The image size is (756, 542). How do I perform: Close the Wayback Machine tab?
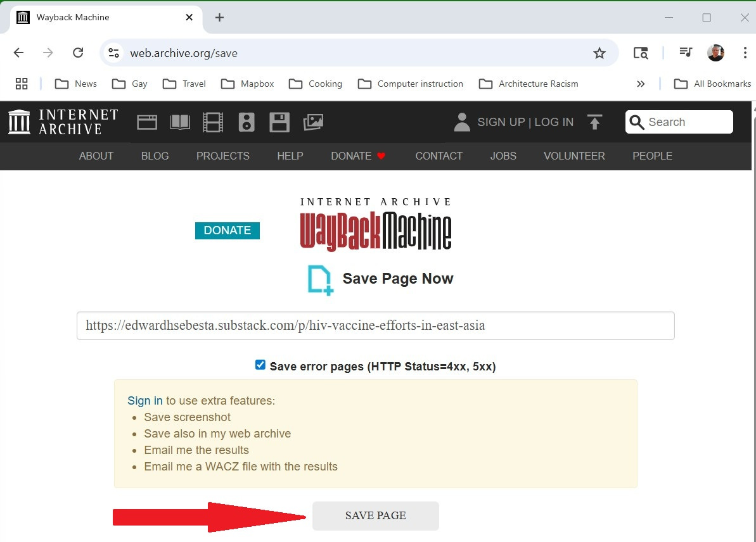189,17
